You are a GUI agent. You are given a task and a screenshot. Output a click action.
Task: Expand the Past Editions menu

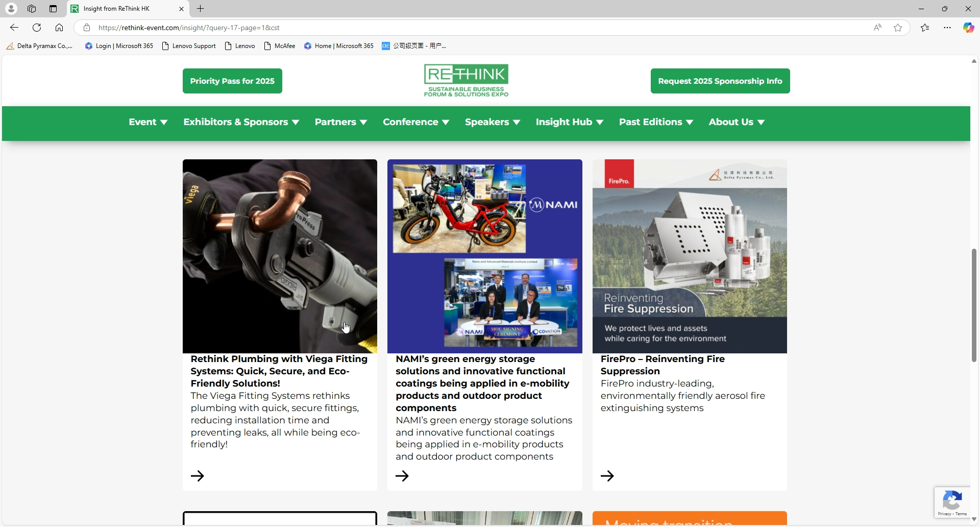coord(656,122)
